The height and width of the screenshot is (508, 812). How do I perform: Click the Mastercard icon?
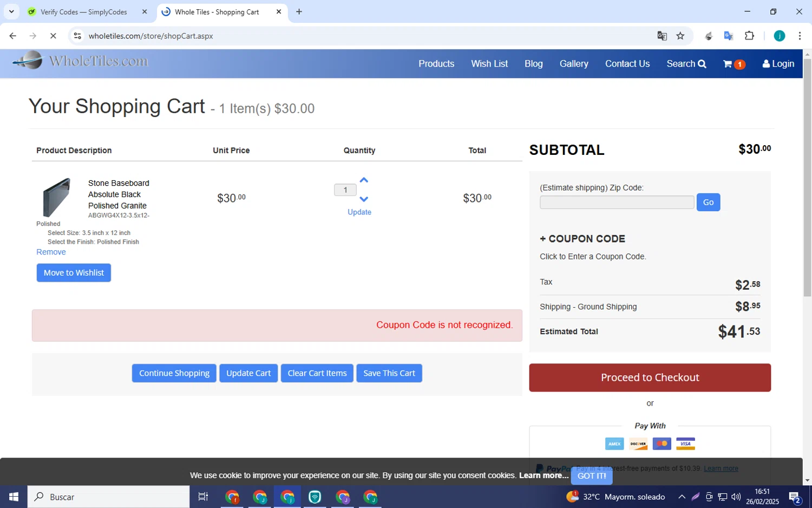tap(662, 444)
